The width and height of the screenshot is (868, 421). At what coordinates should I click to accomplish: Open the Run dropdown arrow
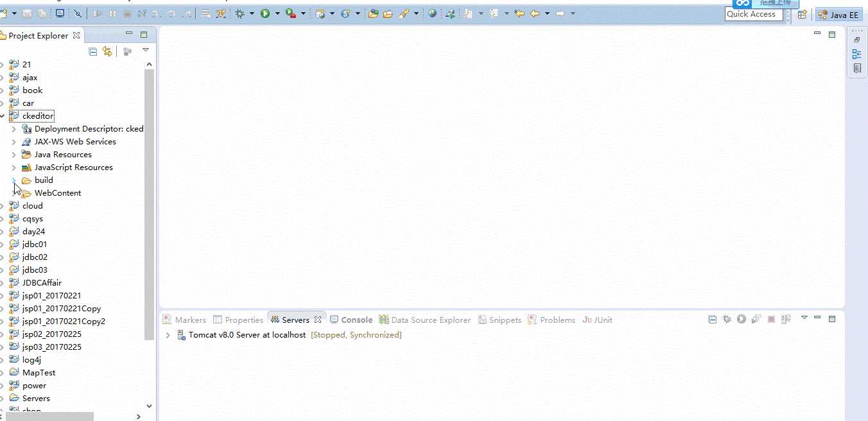click(277, 13)
